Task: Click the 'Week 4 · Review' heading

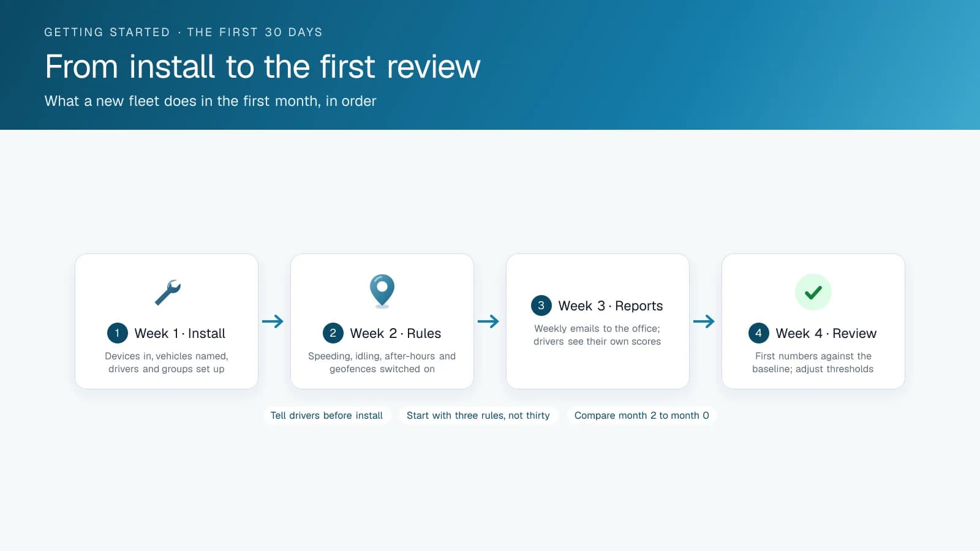Action: click(x=826, y=333)
